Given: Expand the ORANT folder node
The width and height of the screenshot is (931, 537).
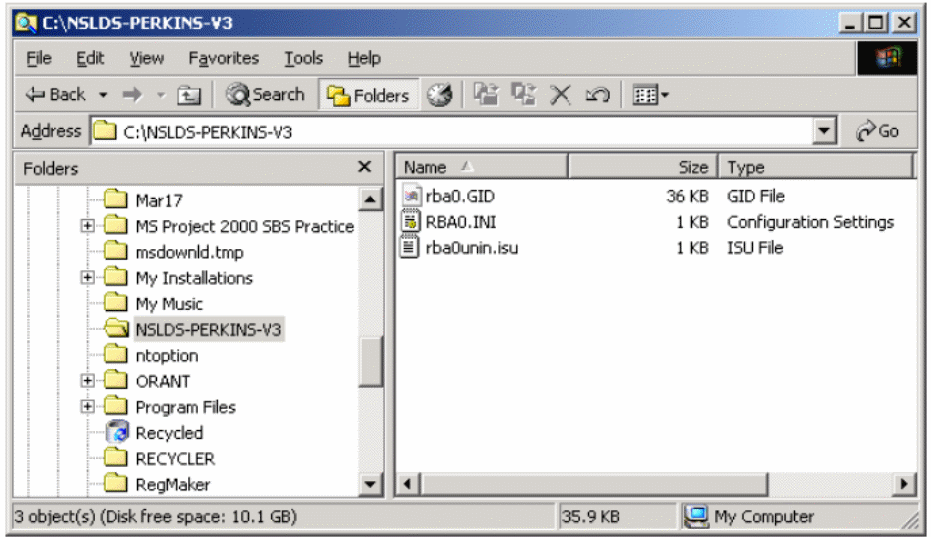Looking at the screenshot, I should coord(87,381).
